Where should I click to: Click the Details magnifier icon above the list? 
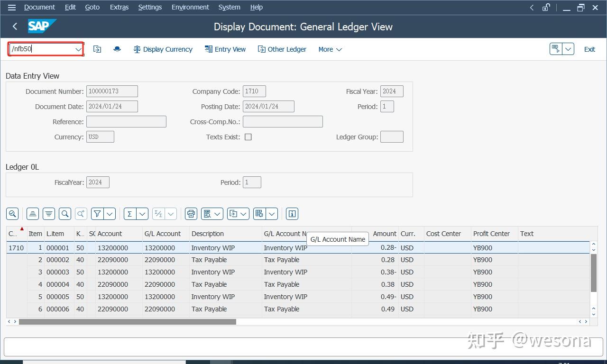point(12,214)
